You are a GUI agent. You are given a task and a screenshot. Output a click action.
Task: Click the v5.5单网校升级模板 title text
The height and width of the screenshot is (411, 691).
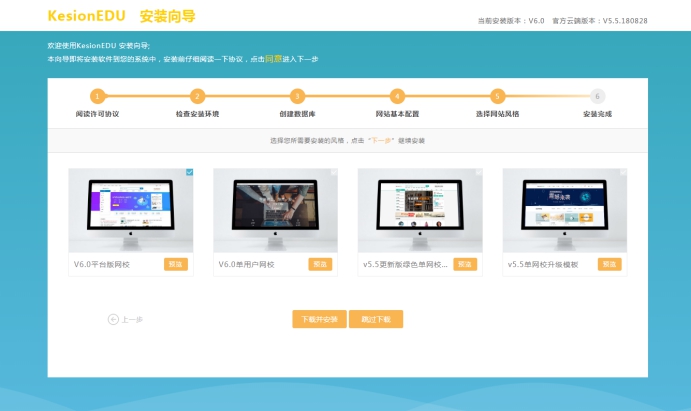click(543, 264)
